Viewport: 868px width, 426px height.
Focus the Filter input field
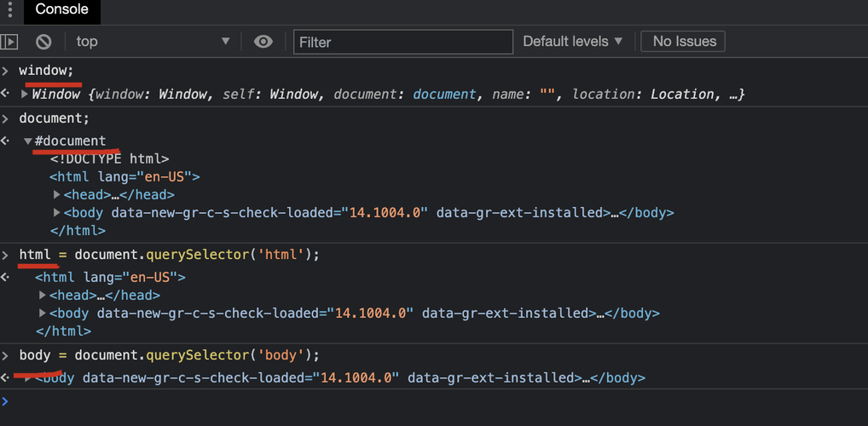(x=403, y=42)
